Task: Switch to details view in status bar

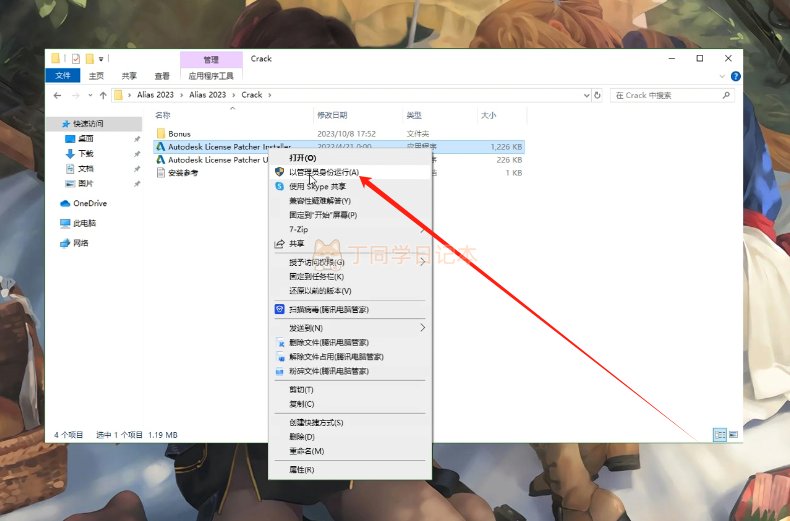Action: [x=720, y=435]
